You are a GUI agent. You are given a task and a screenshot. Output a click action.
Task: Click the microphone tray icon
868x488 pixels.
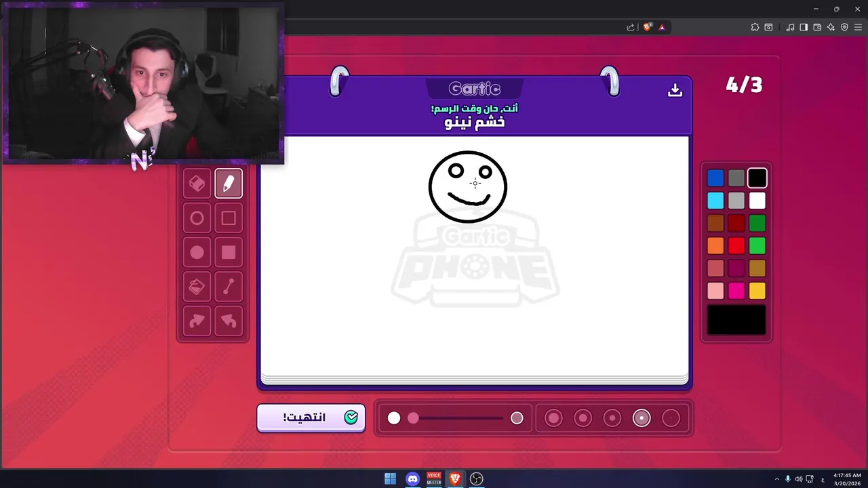[788, 479]
